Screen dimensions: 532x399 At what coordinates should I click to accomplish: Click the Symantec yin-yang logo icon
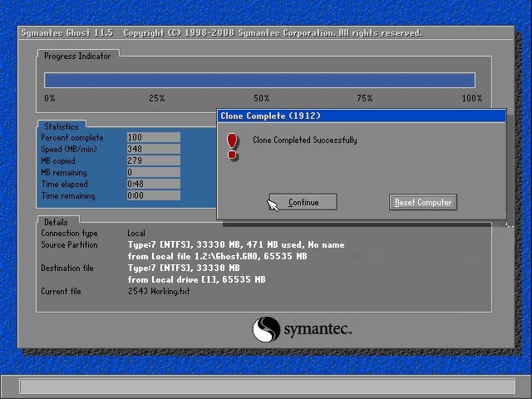[266, 329]
